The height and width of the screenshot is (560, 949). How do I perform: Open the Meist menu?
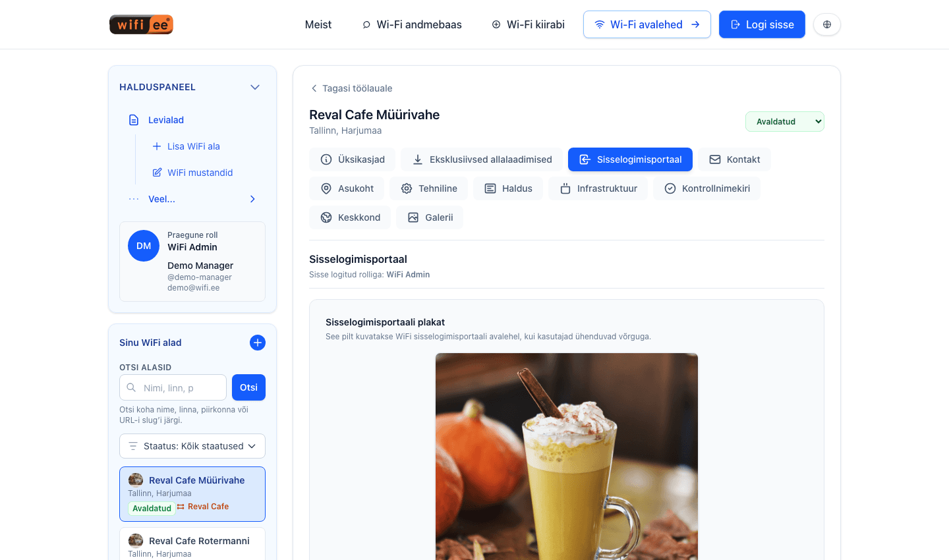(318, 24)
